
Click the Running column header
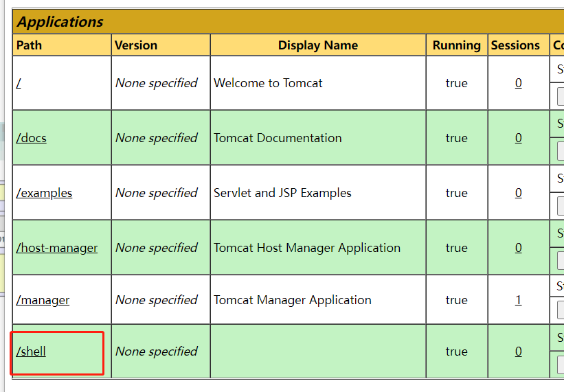456,45
